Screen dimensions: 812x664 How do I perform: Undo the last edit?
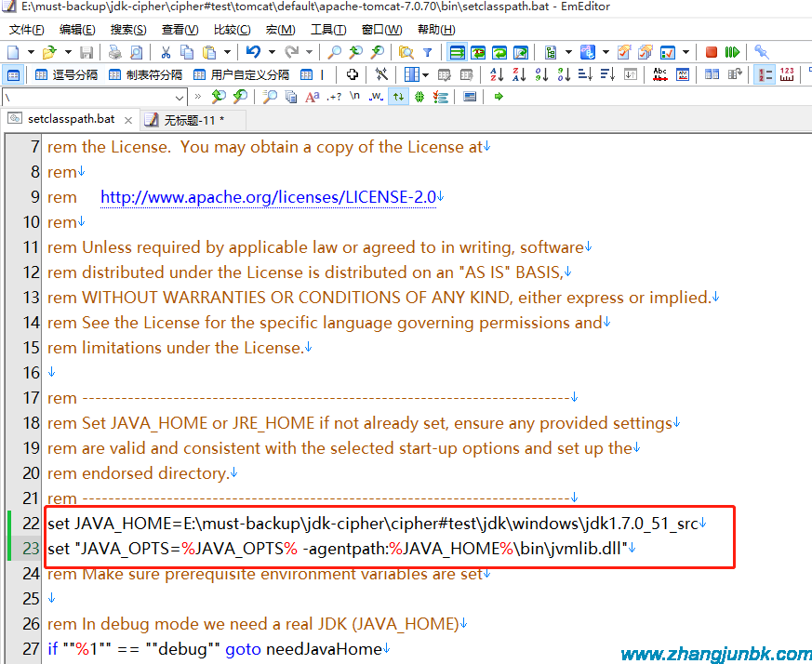click(x=253, y=52)
